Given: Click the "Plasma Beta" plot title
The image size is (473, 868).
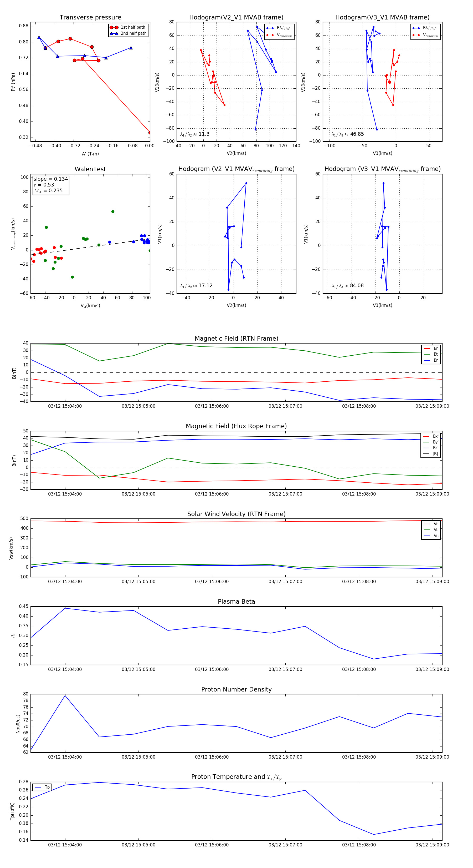Looking at the screenshot, I should pyautogui.click(x=236, y=602).
